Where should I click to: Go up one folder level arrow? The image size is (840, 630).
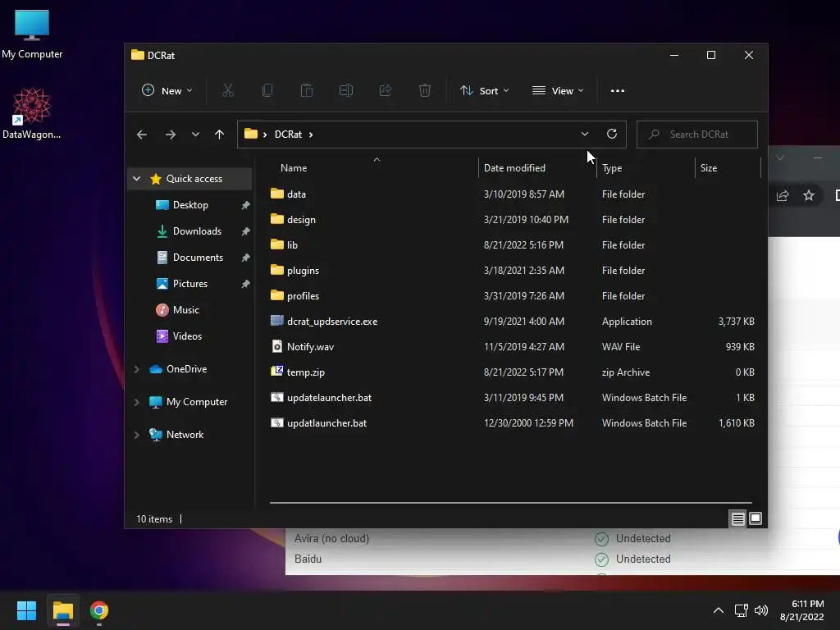tap(219, 135)
